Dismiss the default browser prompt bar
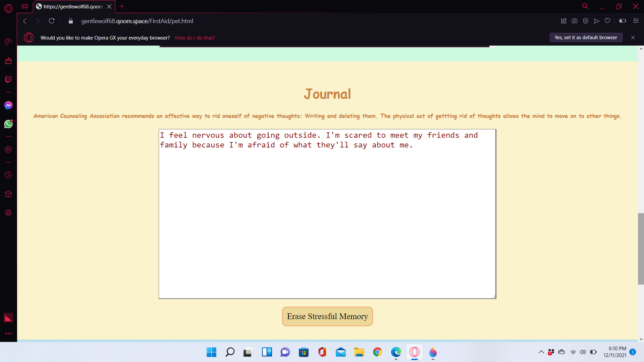The width and height of the screenshot is (644, 362). pyautogui.click(x=633, y=38)
